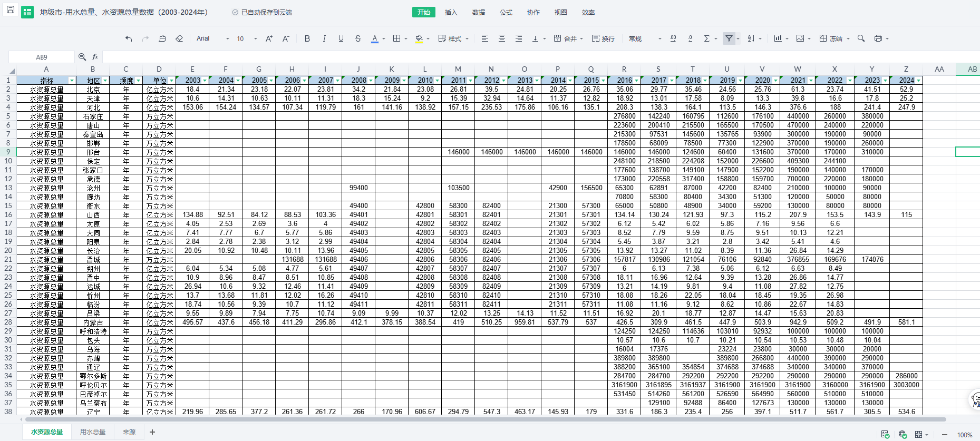The height and width of the screenshot is (441, 980).
Task: Apply bold formatting
Action: click(307, 38)
